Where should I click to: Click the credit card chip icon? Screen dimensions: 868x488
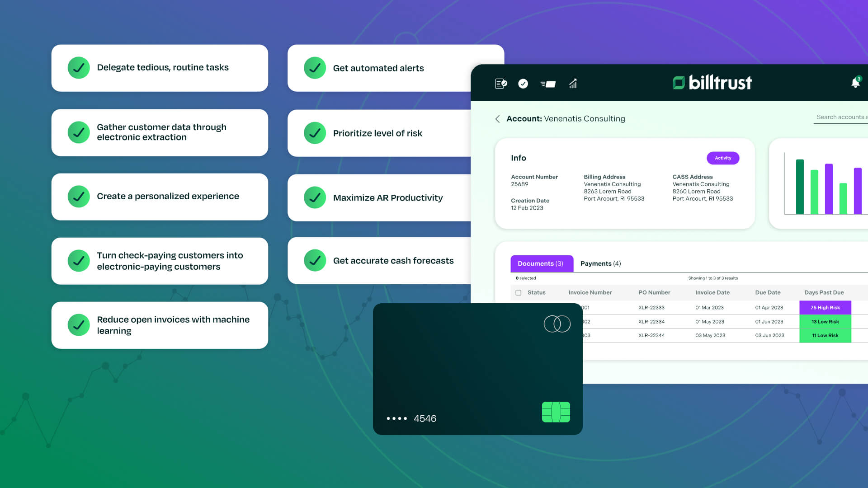(556, 411)
